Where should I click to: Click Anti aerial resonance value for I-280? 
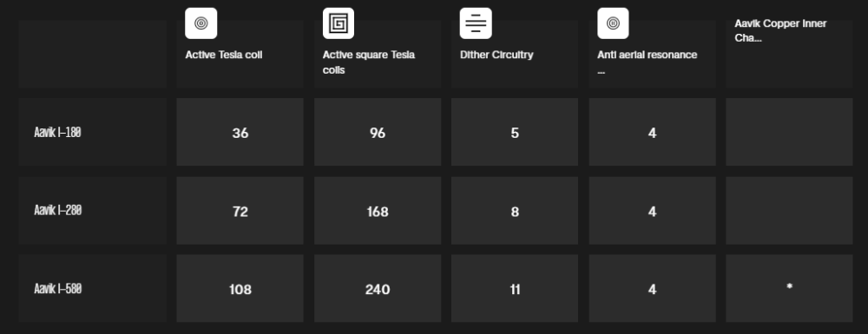652,211
